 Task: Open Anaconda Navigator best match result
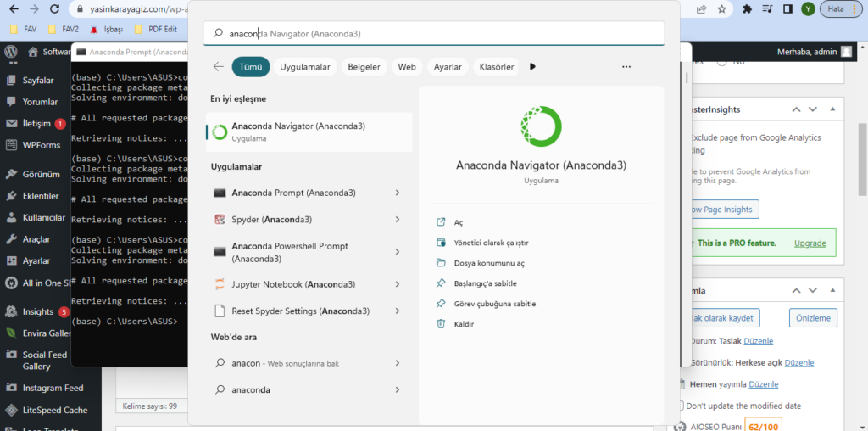(309, 132)
